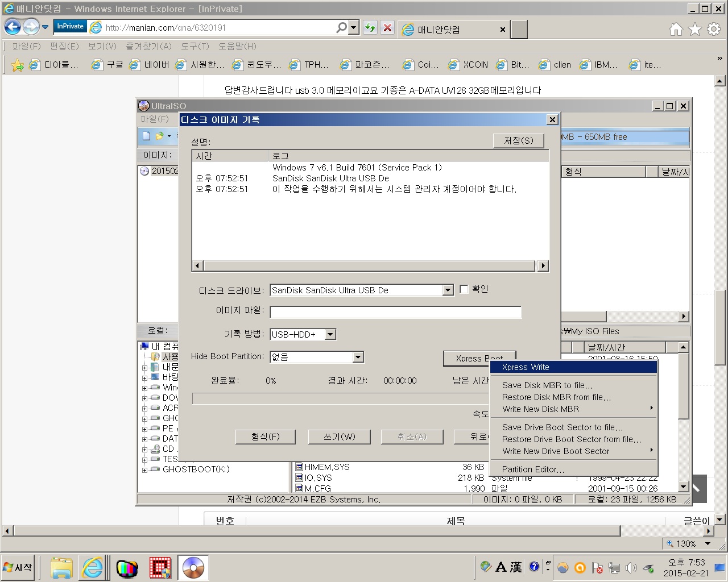Viewport: 728px width, 582px height.
Task: Select Save Disk MBR to file
Action: click(x=573, y=385)
